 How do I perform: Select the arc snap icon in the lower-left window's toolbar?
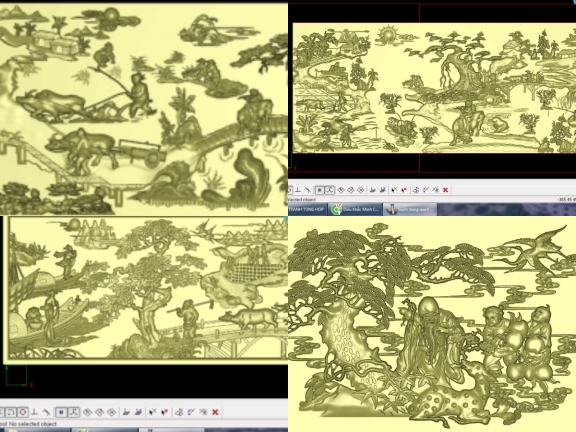click(x=11, y=412)
